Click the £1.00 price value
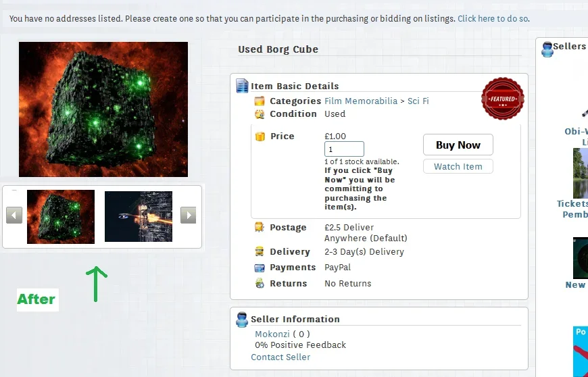 coord(335,136)
